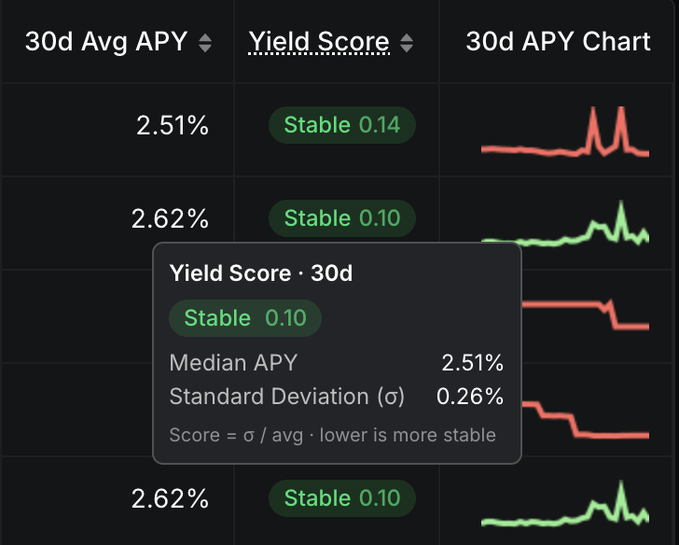Click the score formula footnote in the tooltip
The height and width of the screenshot is (545, 679).
tap(332, 435)
